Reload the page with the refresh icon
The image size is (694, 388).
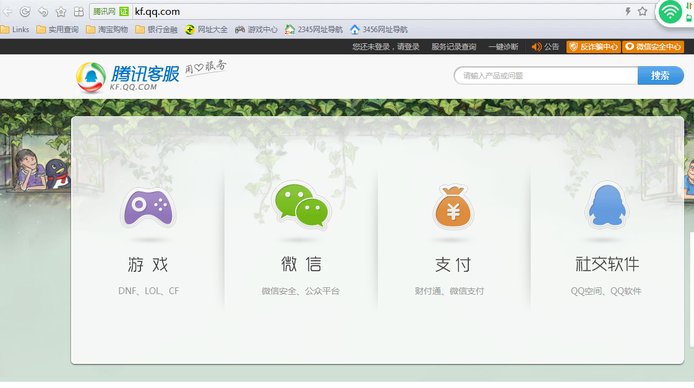click(x=25, y=12)
